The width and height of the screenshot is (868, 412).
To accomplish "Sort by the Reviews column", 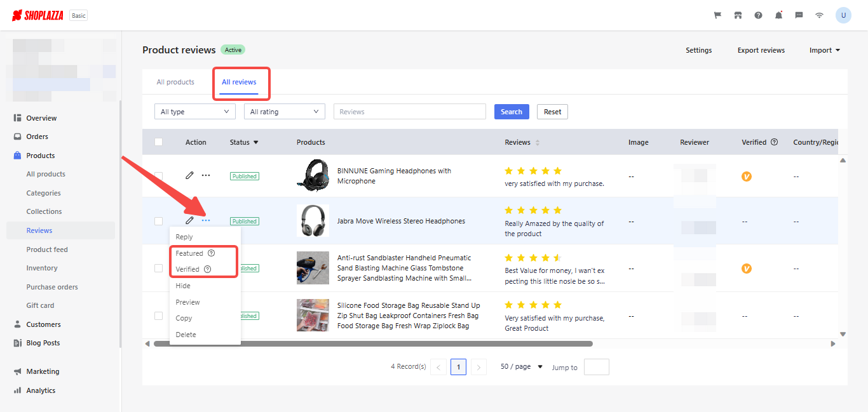I will [538, 142].
